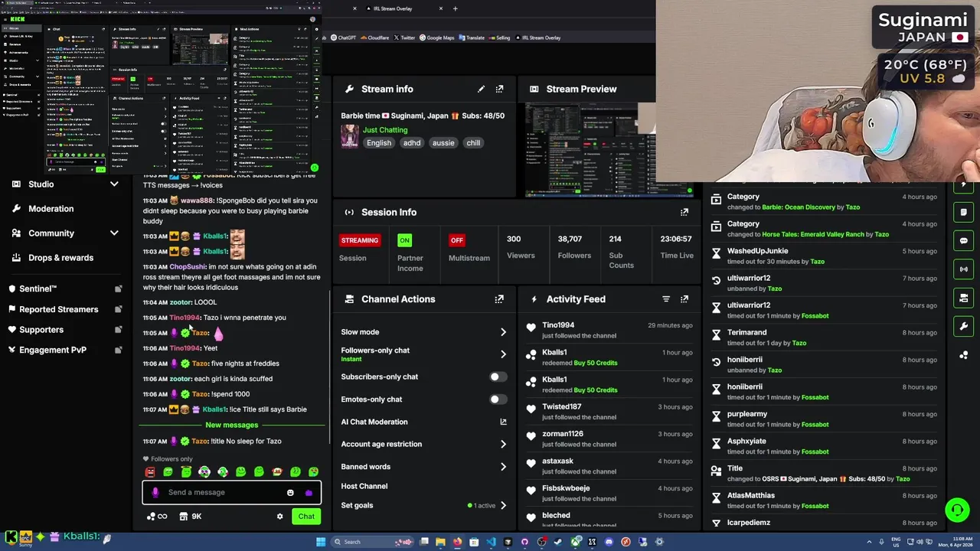
Task: Open Activity Feed filter icon
Action: 666,299
